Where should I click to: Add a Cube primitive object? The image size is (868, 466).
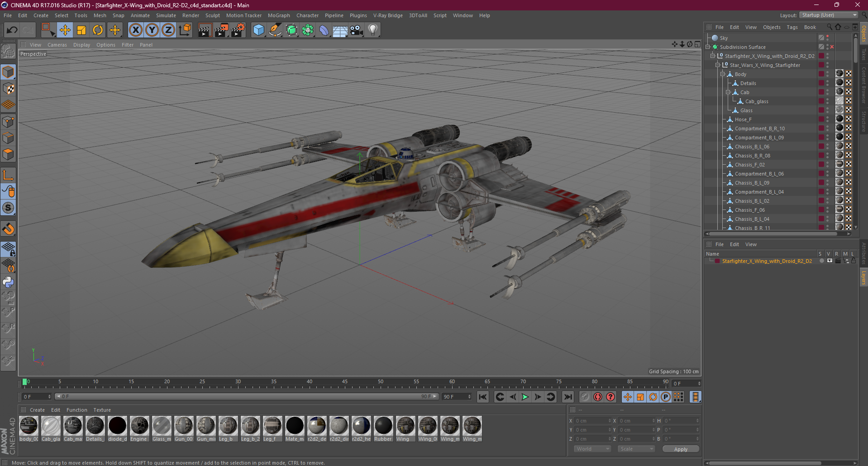[258, 30]
